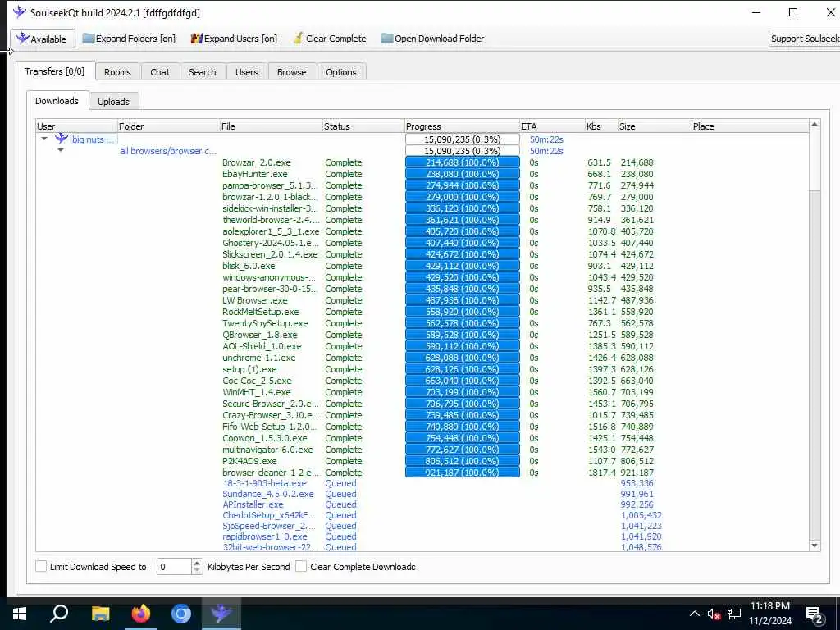This screenshot has height=630, width=840.
Task: Click the Expand Folders folder icon
Action: pyautogui.click(x=89, y=38)
